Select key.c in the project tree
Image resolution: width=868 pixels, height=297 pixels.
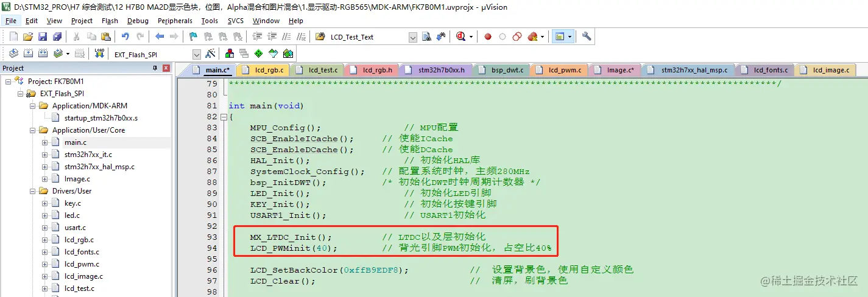(72, 203)
